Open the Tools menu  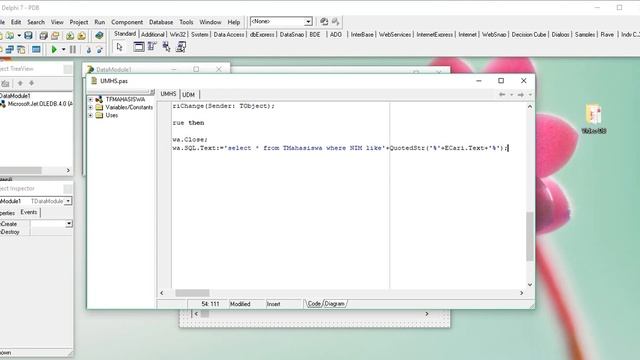186,22
